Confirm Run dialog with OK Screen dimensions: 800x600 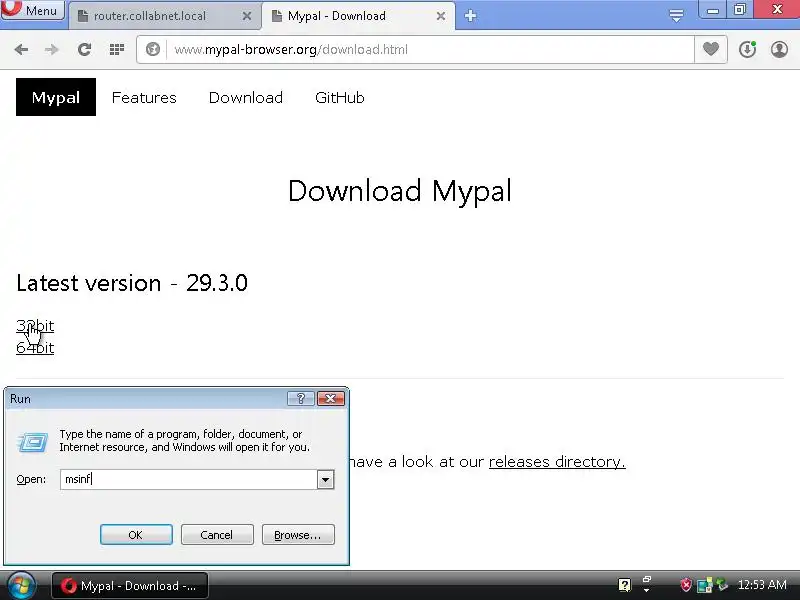(x=136, y=535)
